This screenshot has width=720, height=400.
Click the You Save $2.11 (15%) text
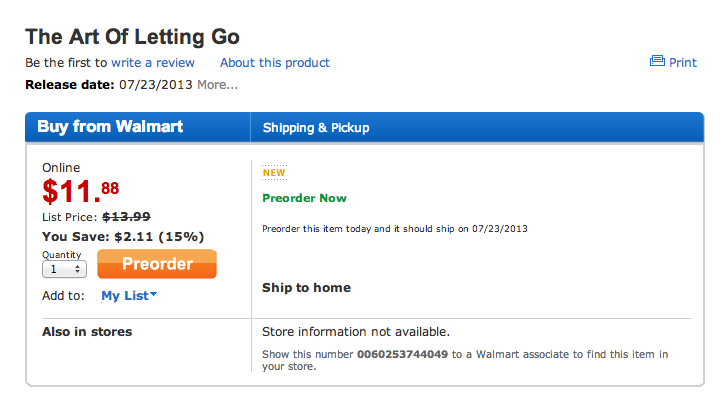pos(123,237)
